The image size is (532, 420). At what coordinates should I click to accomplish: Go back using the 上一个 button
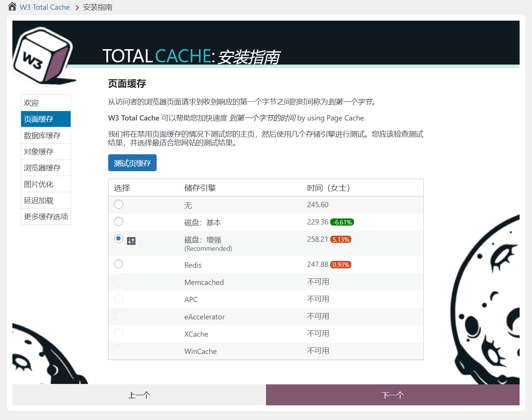point(139,395)
